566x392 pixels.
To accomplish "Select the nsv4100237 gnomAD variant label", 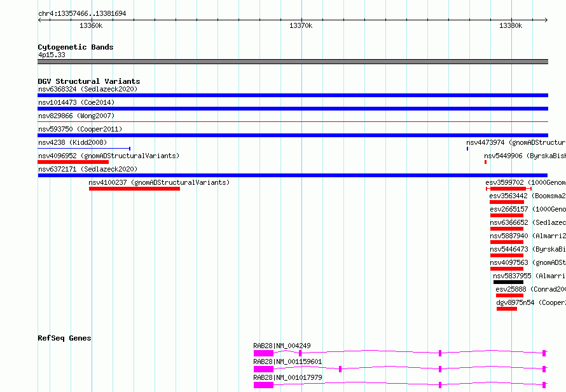I will click(159, 182).
